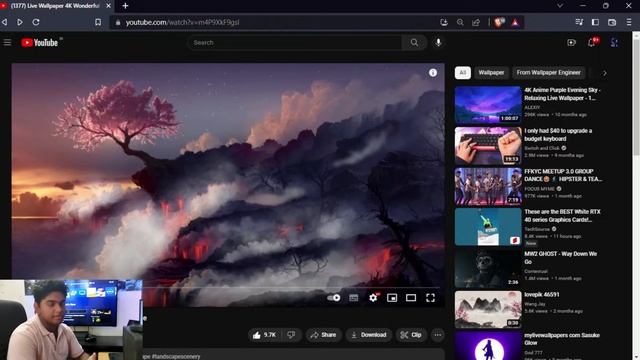Image resolution: width=640 pixels, height=360 pixels.
Task: Open 4K Anime Purple Evening Sky thumbnail
Action: [488, 105]
